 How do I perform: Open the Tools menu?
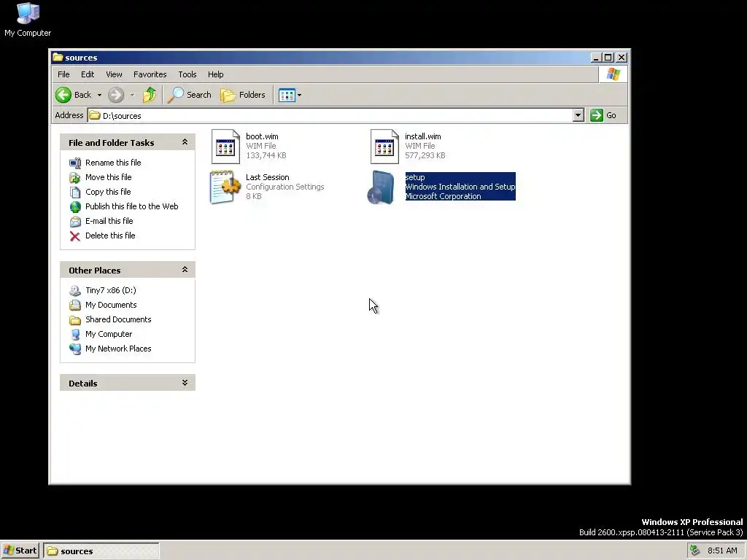point(187,74)
